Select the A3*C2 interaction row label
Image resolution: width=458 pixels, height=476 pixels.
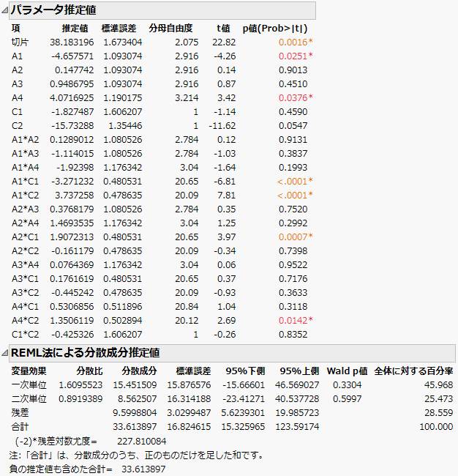26,293
